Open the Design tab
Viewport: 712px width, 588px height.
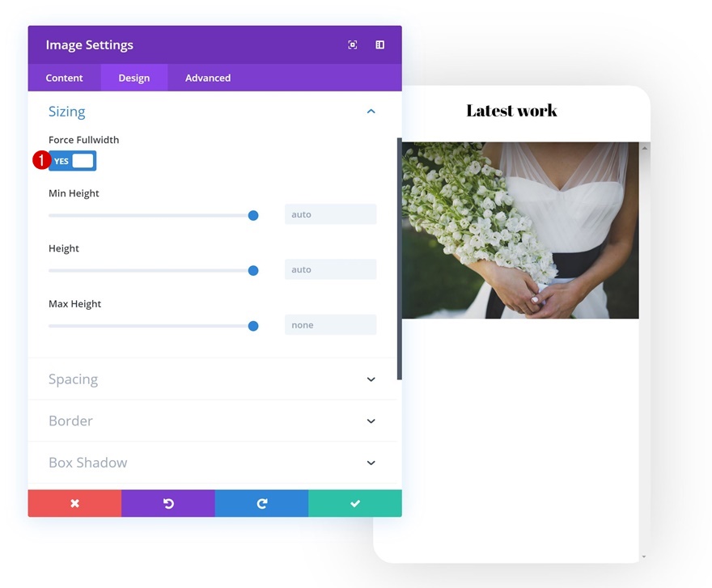pos(134,78)
